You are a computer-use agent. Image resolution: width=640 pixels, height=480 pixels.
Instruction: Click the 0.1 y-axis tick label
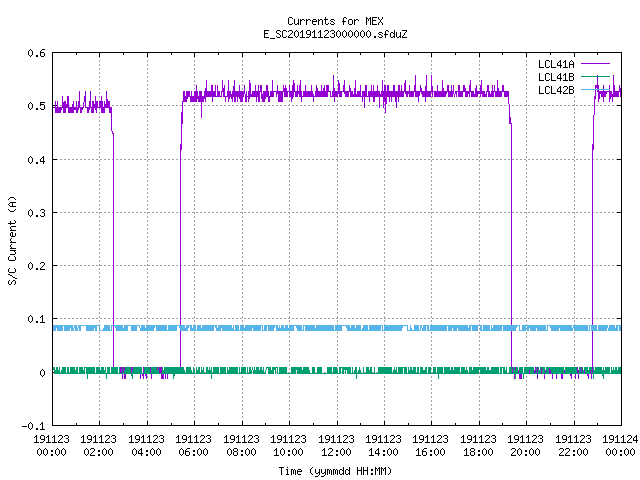[x=36, y=319]
